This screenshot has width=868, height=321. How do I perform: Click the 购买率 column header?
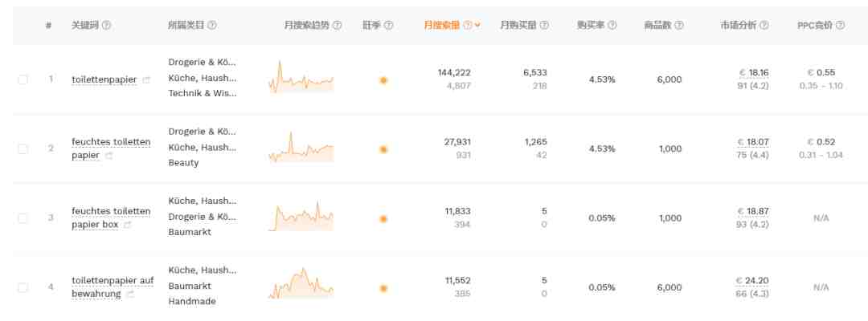click(591, 26)
